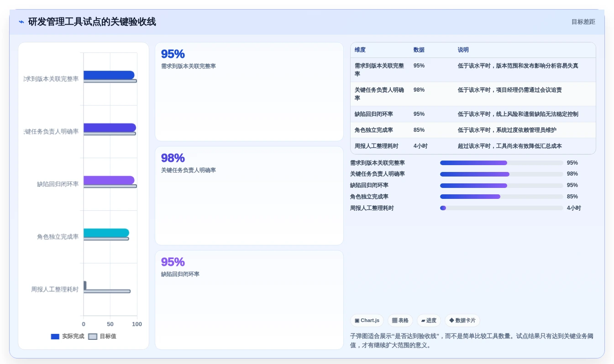Image resolution: width=614 pixels, height=364 pixels.
Task: Click the gray 目标值 legend swatch
Action: 93,337
